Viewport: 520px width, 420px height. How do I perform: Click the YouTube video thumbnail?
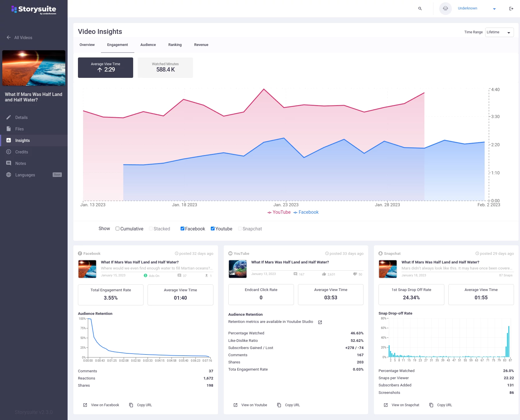pos(238,269)
